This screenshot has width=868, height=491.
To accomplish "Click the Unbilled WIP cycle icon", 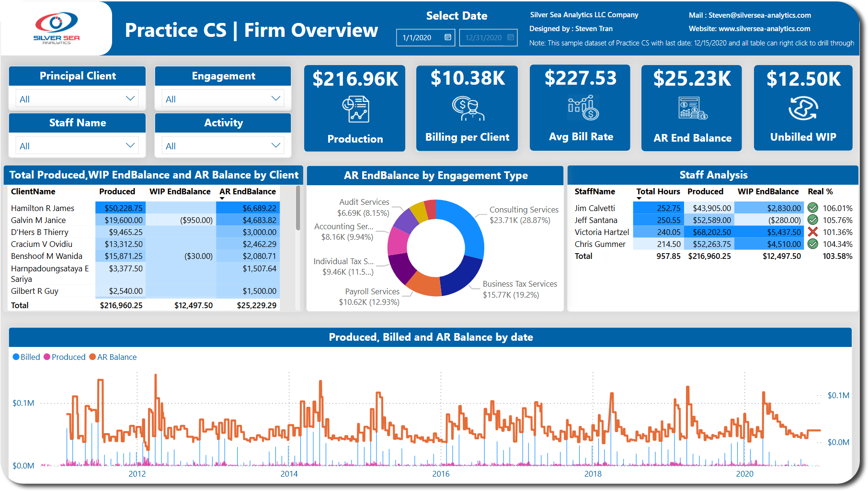I will point(803,108).
